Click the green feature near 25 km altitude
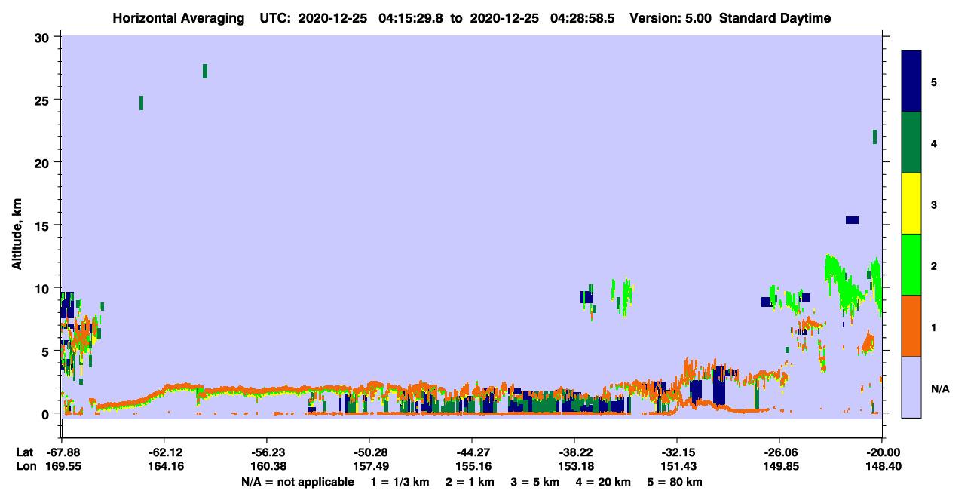Screen dimensions: 980x503 point(141,103)
